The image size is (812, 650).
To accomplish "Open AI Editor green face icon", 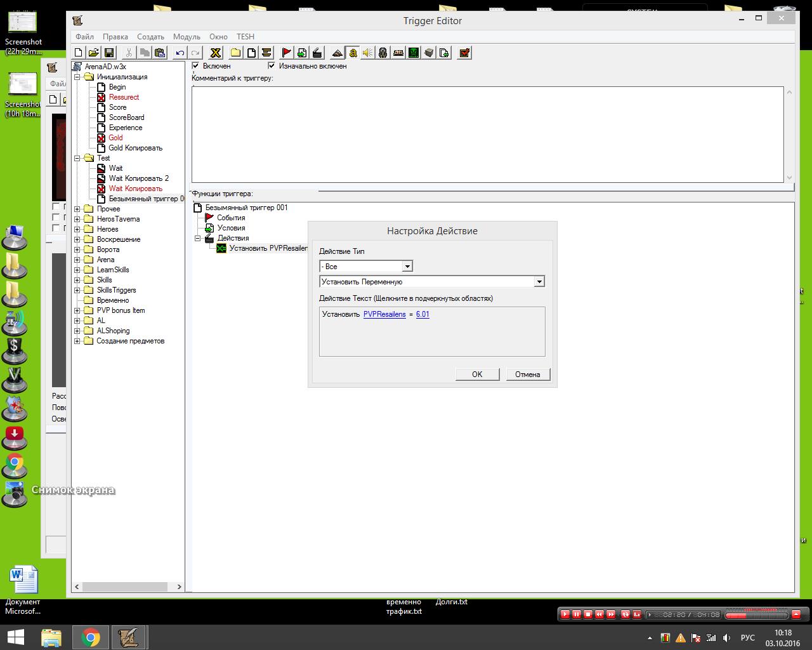I will [414, 53].
